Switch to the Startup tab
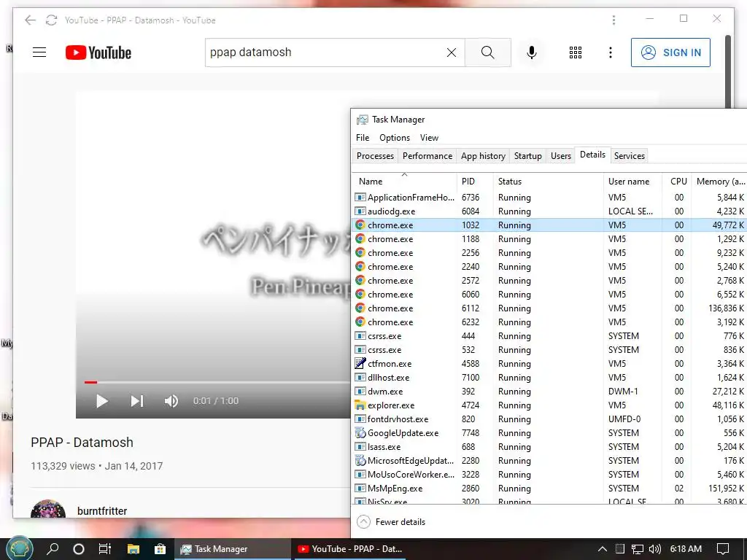 point(528,156)
